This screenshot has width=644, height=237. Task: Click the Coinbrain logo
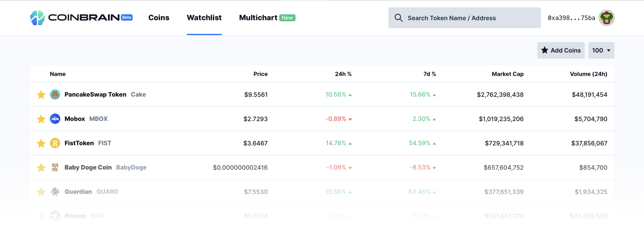[81, 18]
